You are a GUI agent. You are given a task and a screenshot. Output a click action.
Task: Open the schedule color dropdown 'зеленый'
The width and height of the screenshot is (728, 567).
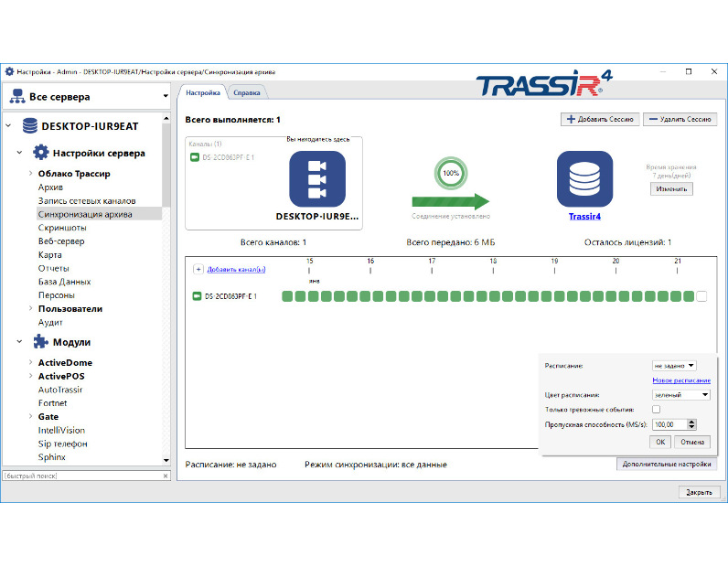pos(681,395)
